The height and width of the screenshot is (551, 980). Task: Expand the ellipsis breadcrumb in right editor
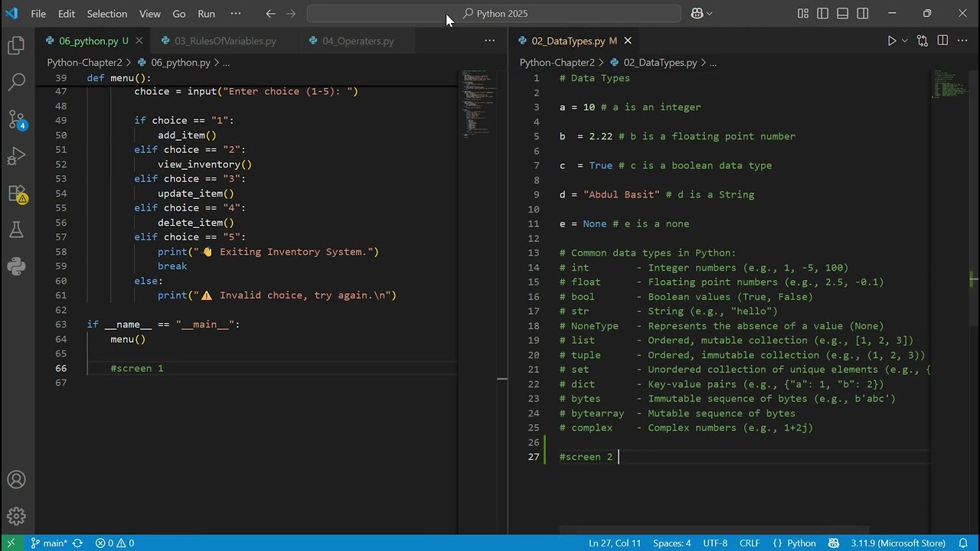click(x=713, y=63)
